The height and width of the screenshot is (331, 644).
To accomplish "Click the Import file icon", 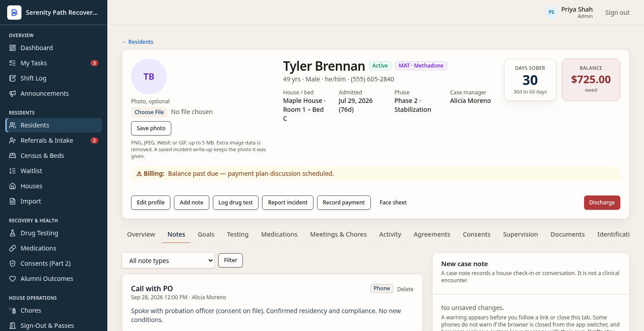I will (x=13, y=201).
